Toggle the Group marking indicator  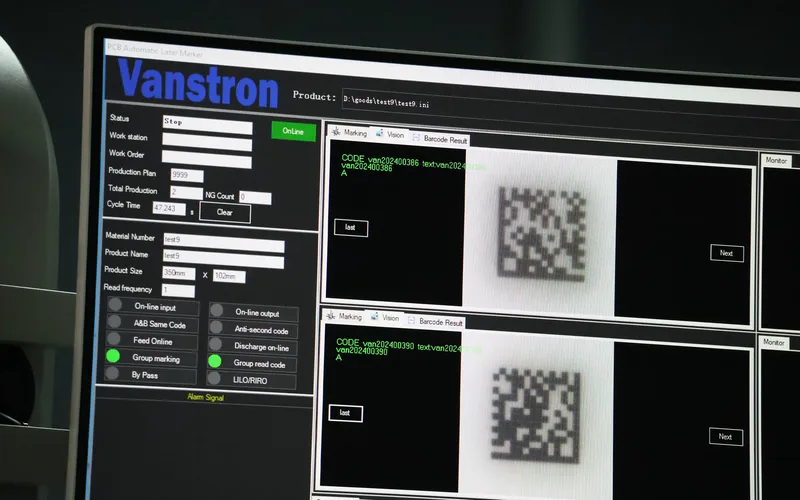click(x=113, y=357)
